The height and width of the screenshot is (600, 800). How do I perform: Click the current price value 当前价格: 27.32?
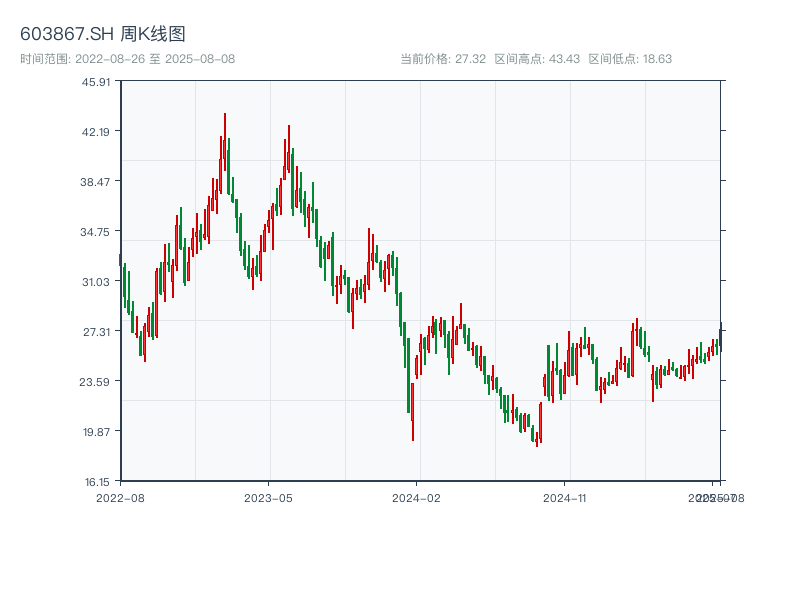tap(443, 59)
